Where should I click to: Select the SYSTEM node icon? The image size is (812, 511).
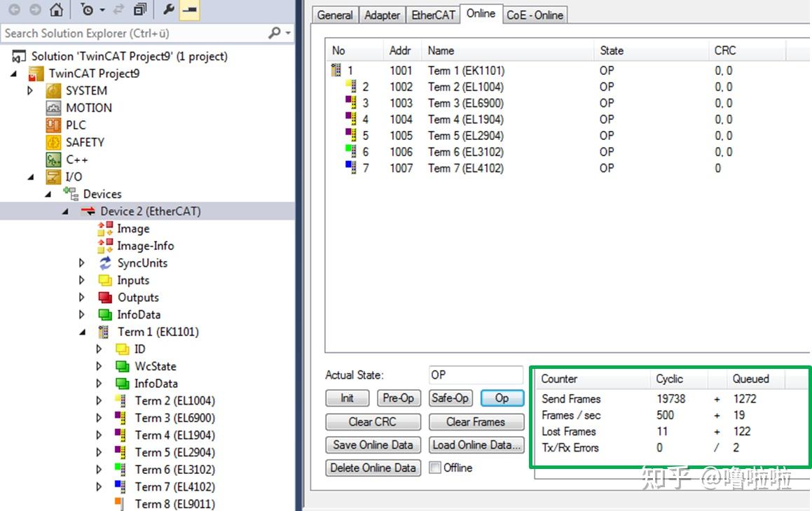click(53, 90)
